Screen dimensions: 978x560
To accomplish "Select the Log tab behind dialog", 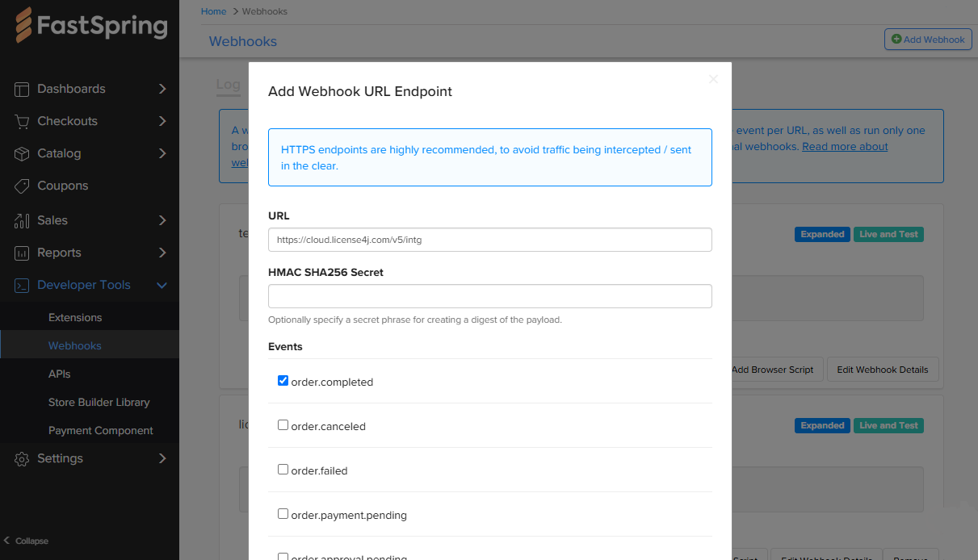I will click(229, 84).
